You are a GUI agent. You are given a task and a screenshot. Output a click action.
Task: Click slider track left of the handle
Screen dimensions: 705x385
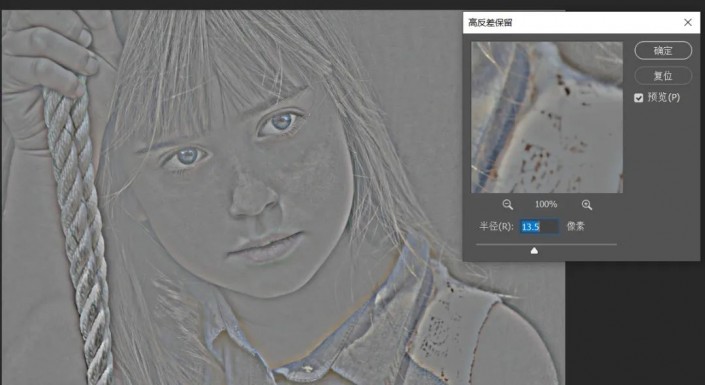503,244
